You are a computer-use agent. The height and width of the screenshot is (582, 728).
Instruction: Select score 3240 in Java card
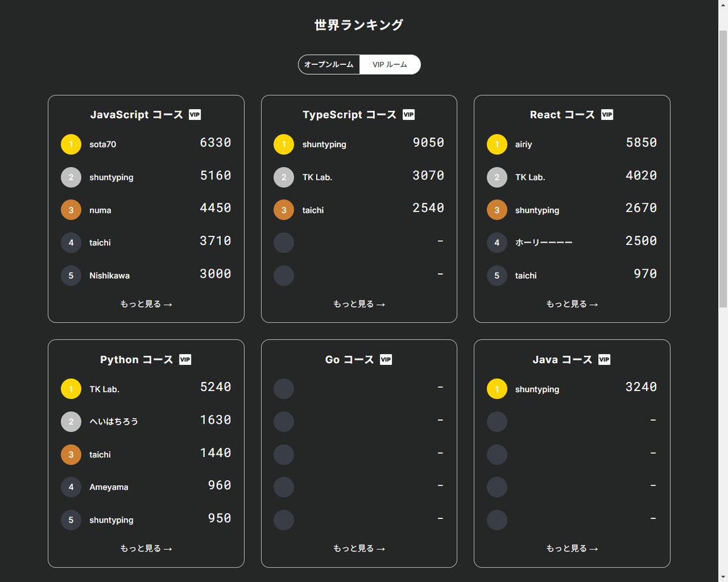pyautogui.click(x=641, y=387)
